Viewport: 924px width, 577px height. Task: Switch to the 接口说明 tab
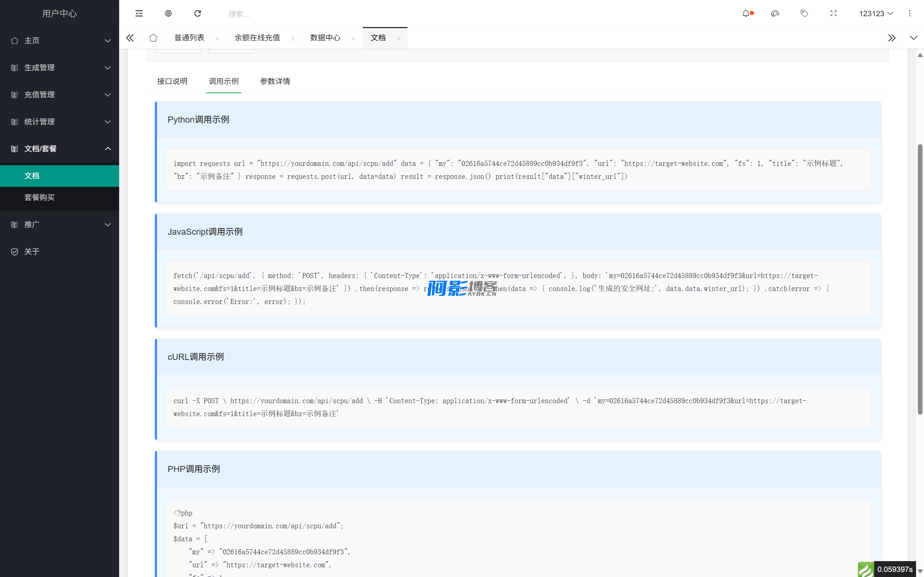172,81
